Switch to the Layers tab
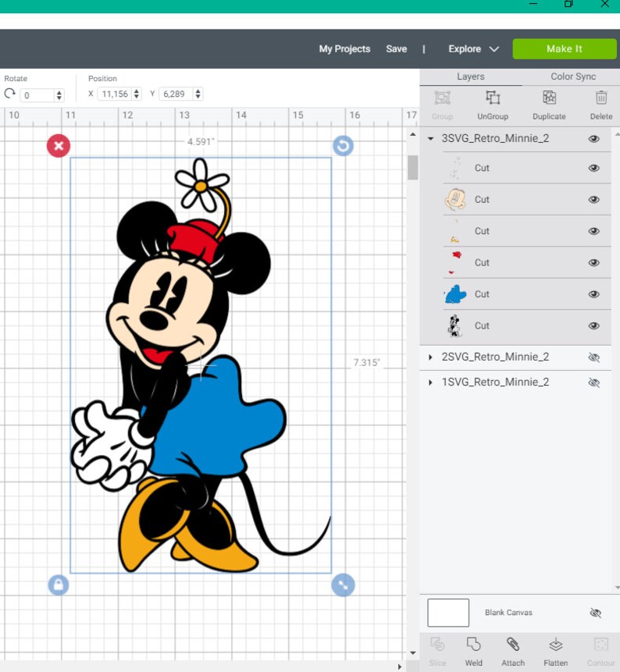The height and width of the screenshot is (672, 620). pyautogui.click(x=470, y=76)
